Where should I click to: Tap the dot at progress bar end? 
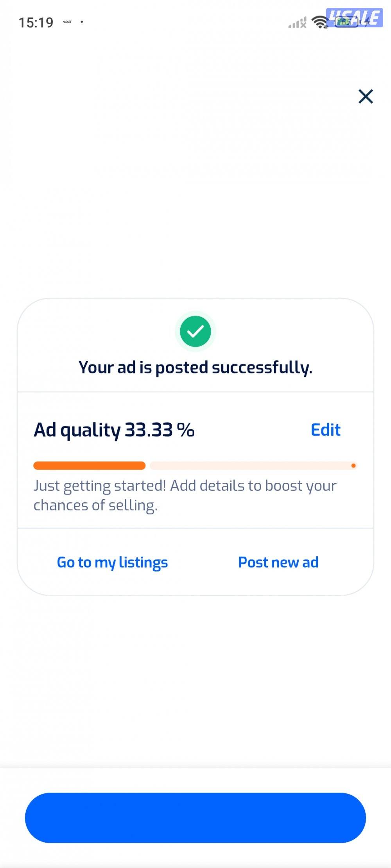(353, 466)
